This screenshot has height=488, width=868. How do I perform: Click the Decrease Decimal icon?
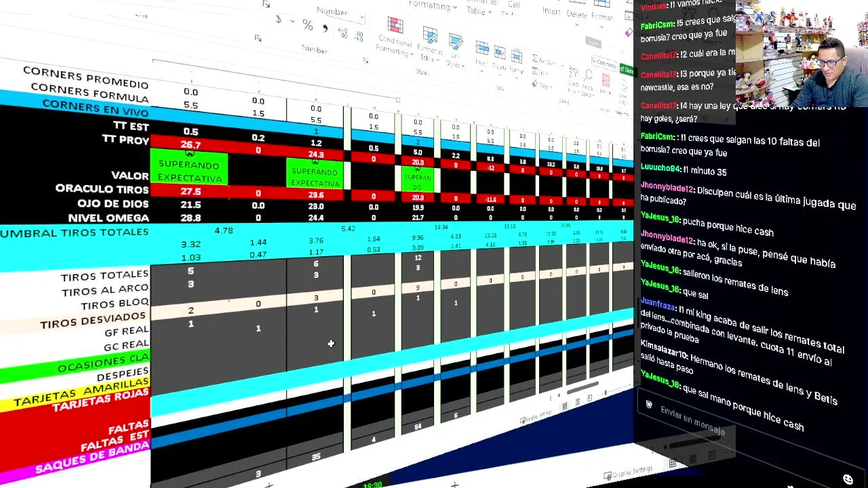pyautogui.click(x=358, y=35)
